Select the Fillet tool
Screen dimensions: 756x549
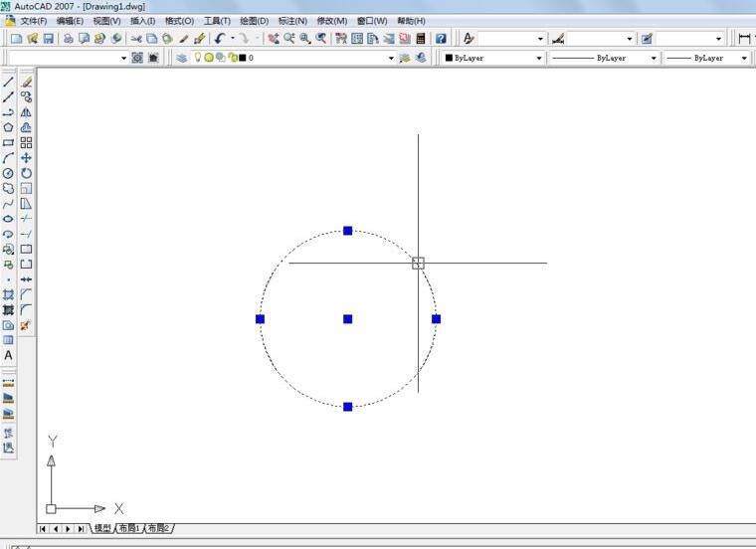pyautogui.click(x=26, y=310)
